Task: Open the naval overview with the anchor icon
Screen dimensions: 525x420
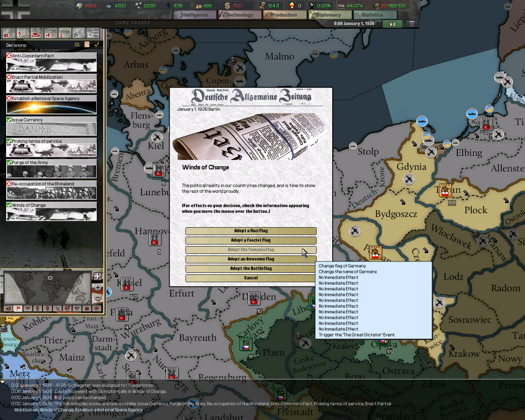Action: [x=62, y=33]
